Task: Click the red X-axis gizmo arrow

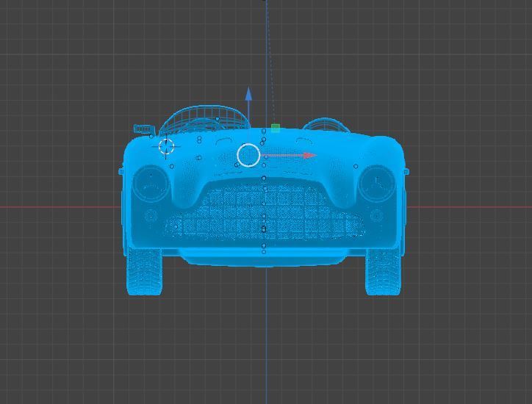Action: pos(309,156)
